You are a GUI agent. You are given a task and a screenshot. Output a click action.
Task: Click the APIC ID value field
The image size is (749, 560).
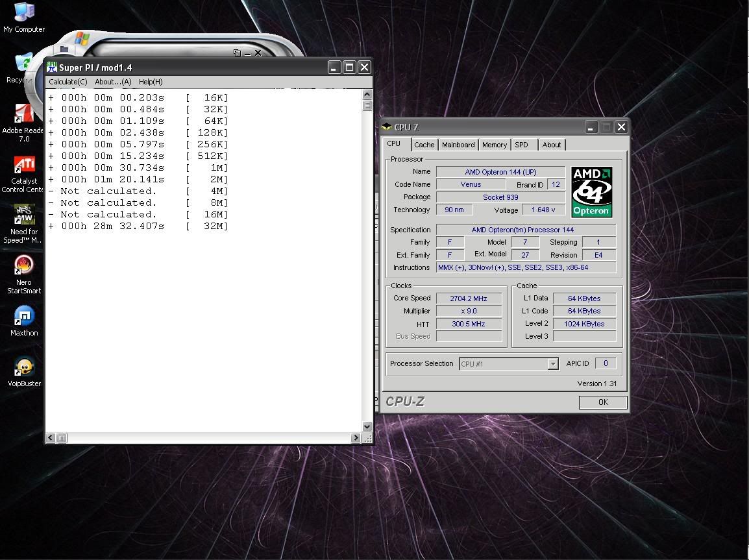pyautogui.click(x=605, y=363)
